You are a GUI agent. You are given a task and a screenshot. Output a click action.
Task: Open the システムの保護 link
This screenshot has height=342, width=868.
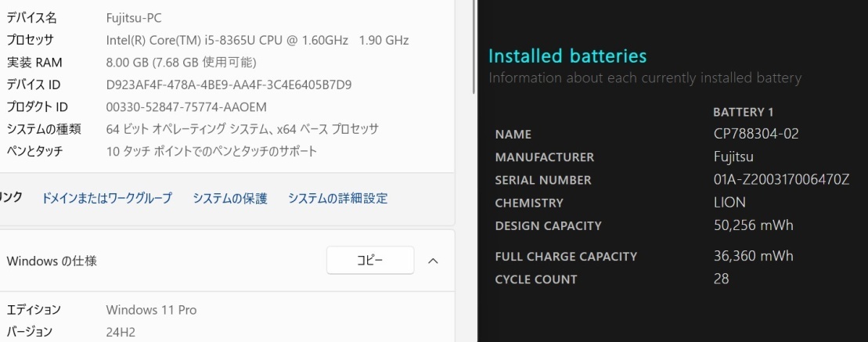(230, 198)
